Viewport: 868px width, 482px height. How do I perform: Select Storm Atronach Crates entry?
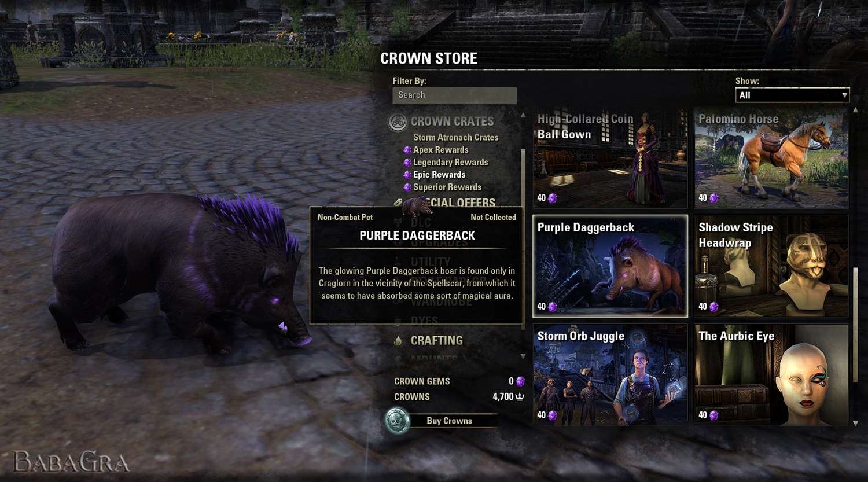[x=455, y=137]
